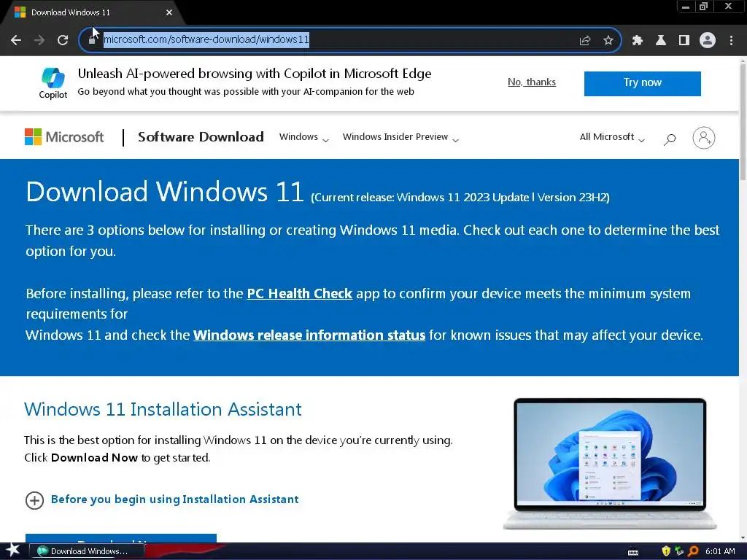The height and width of the screenshot is (560, 747).
Task: Open the Software Download heading link
Action: click(x=201, y=136)
